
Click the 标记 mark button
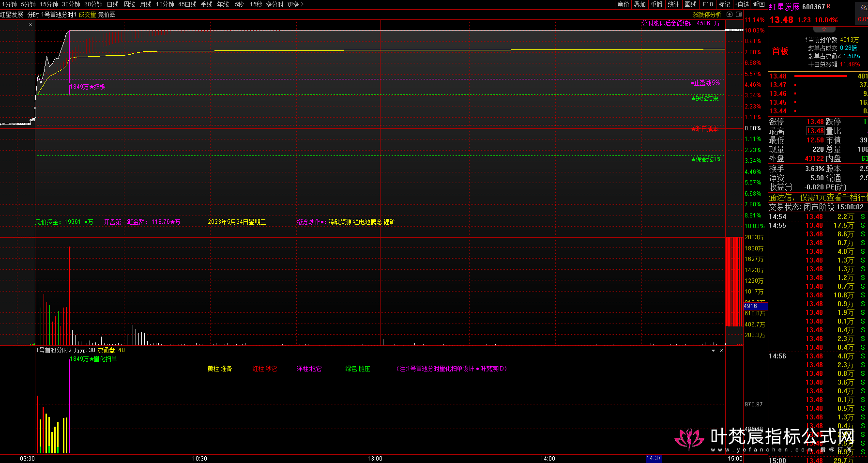(724, 4)
